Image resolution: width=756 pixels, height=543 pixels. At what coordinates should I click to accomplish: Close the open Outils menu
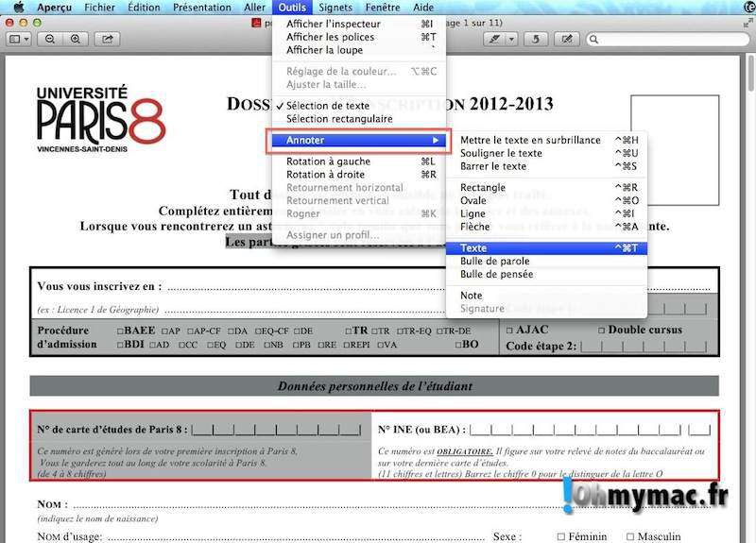(292, 8)
